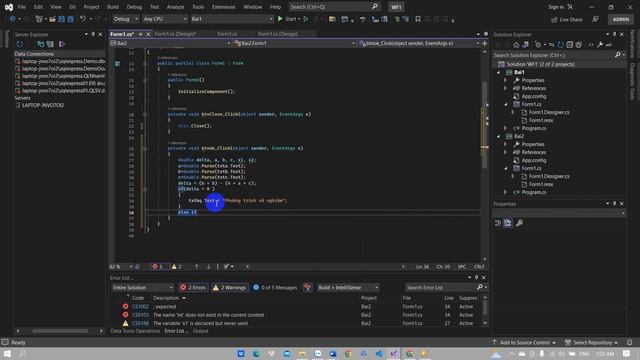Click the Refresh icon in Server Explorer
Image resolution: width=640 pixels, height=360 pixels.
pos(20,44)
